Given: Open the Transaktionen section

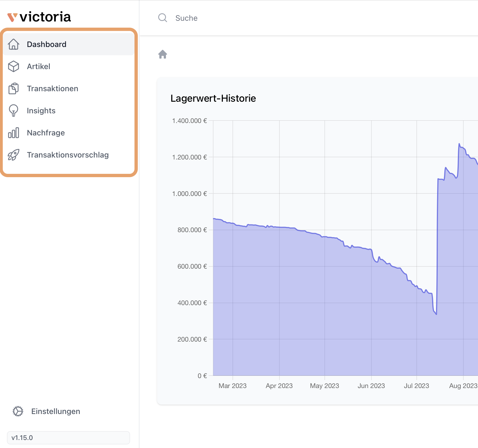Looking at the screenshot, I should click(x=52, y=88).
